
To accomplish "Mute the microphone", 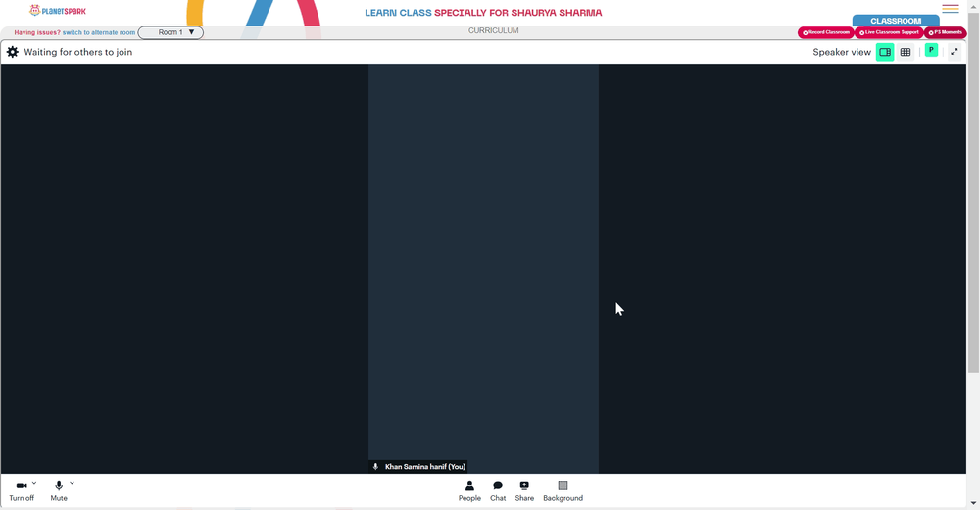I will point(59,490).
